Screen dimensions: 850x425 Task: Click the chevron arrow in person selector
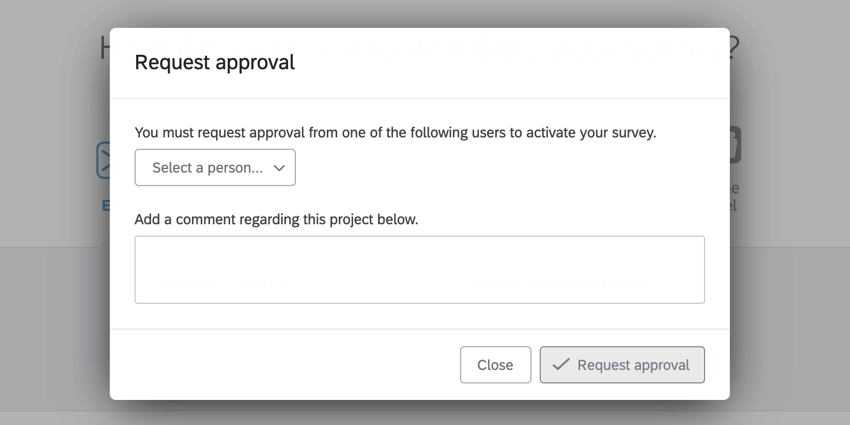coord(279,168)
